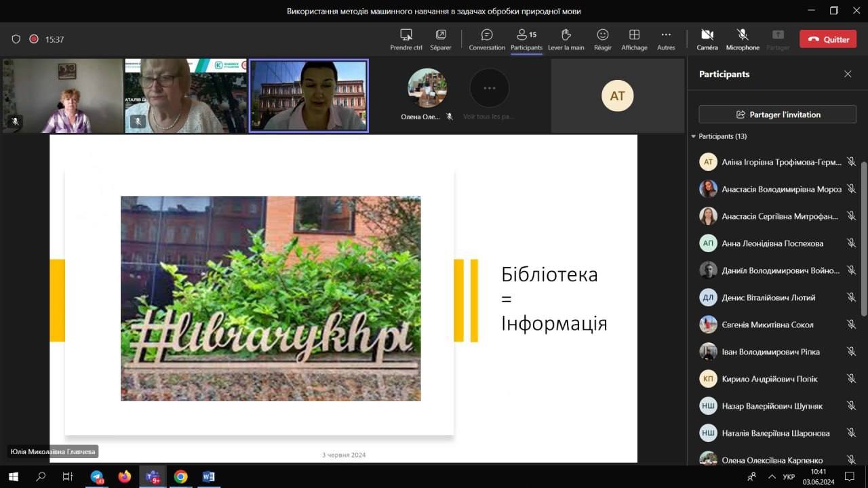Open the Réagir reactions icon

[x=602, y=35]
